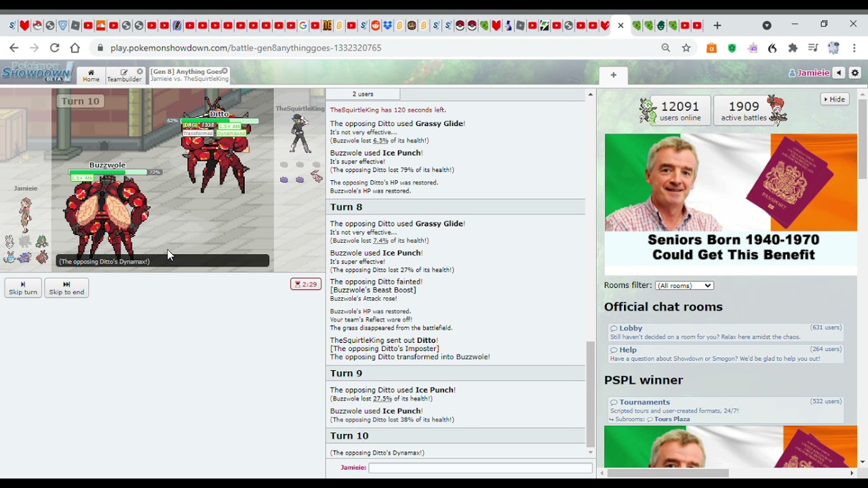Viewport: 868px width, 488px height.
Task: Click Skip to end button
Action: click(x=66, y=288)
